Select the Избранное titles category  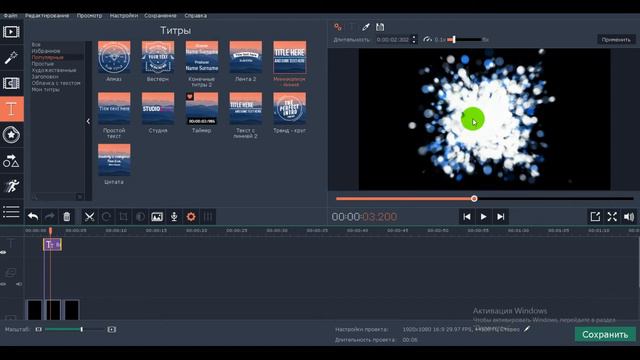coord(46,51)
